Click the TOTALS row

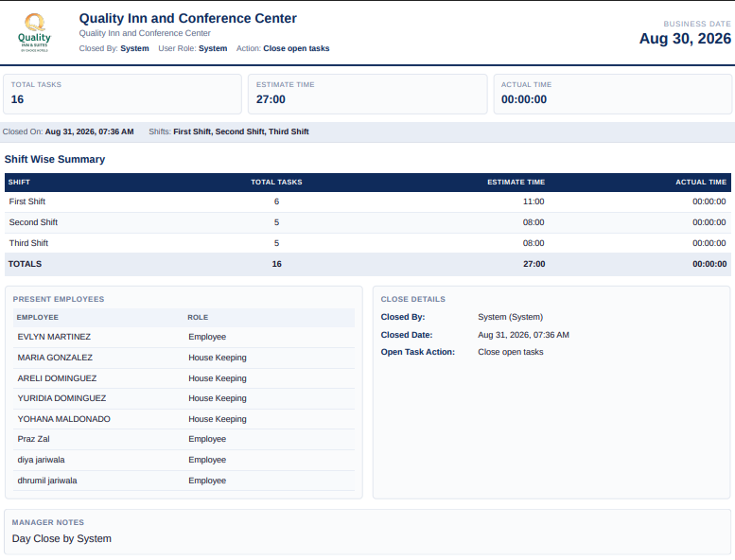coord(367,264)
